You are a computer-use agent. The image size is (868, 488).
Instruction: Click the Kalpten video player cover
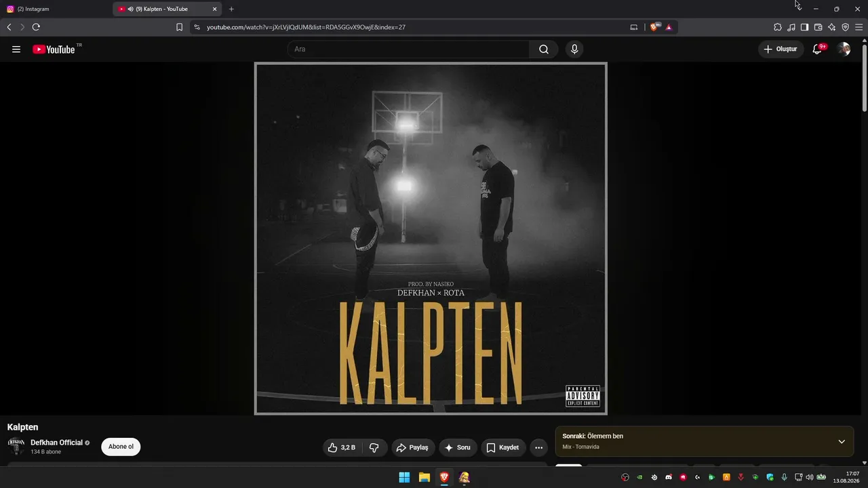[431, 239]
